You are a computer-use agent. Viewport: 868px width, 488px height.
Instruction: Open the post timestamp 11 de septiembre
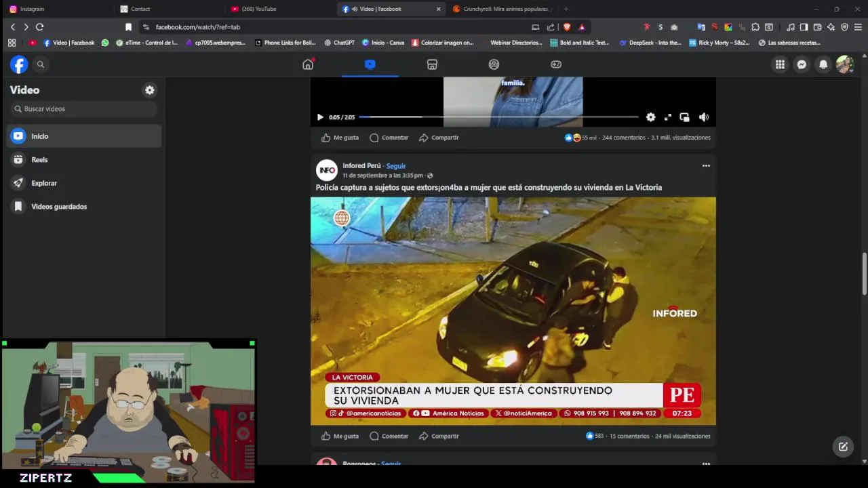click(x=382, y=176)
